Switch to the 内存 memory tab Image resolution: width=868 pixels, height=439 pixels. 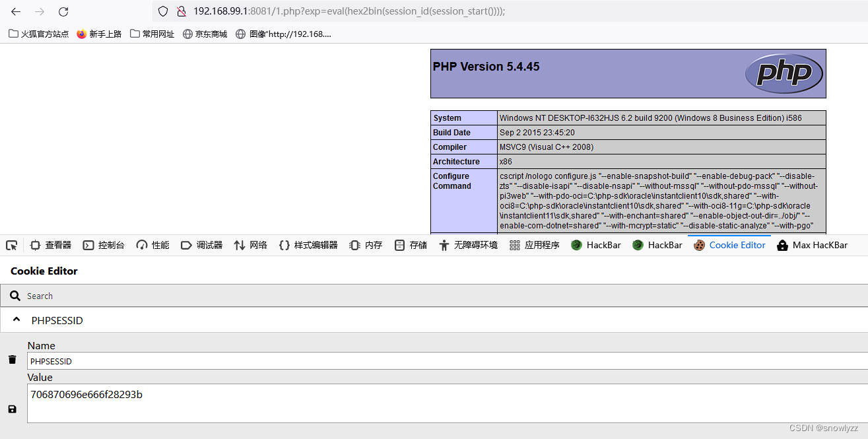click(366, 245)
